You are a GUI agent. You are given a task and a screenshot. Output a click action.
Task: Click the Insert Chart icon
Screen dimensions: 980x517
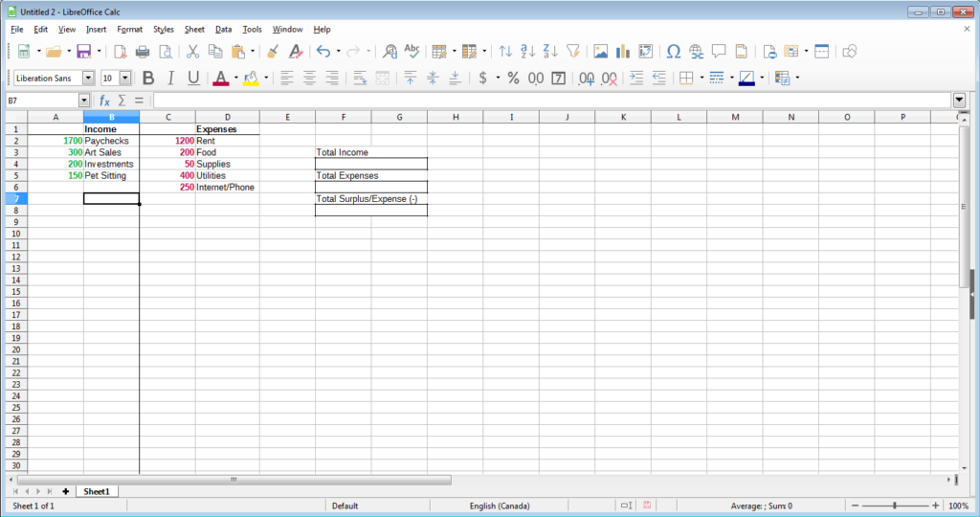(623, 51)
